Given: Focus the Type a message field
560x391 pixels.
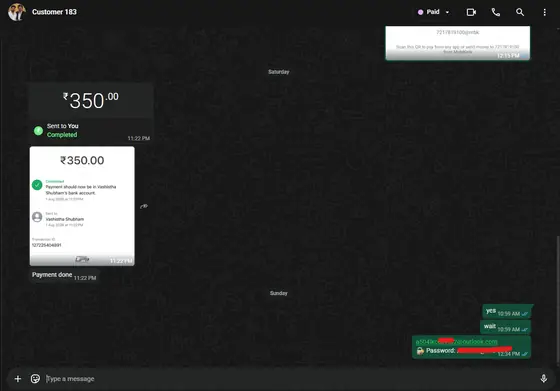Looking at the screenshot, I should (289, 379).
